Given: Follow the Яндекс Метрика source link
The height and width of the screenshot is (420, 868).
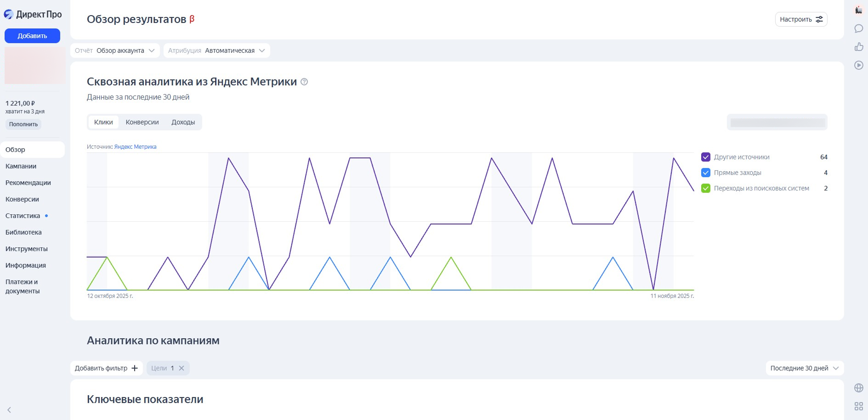Looking at the screenshot, I should (x=135, y=147).
